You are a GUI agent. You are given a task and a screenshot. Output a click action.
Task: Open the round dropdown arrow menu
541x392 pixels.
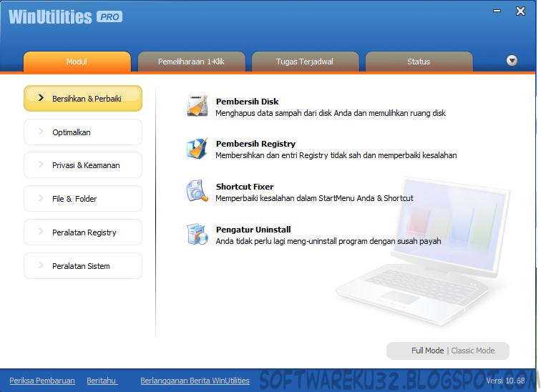pos(512,61)
